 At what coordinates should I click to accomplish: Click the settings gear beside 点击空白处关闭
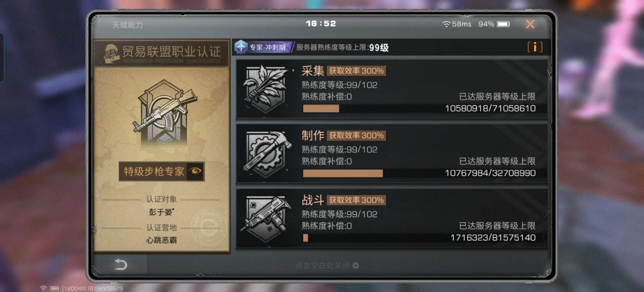356,265
